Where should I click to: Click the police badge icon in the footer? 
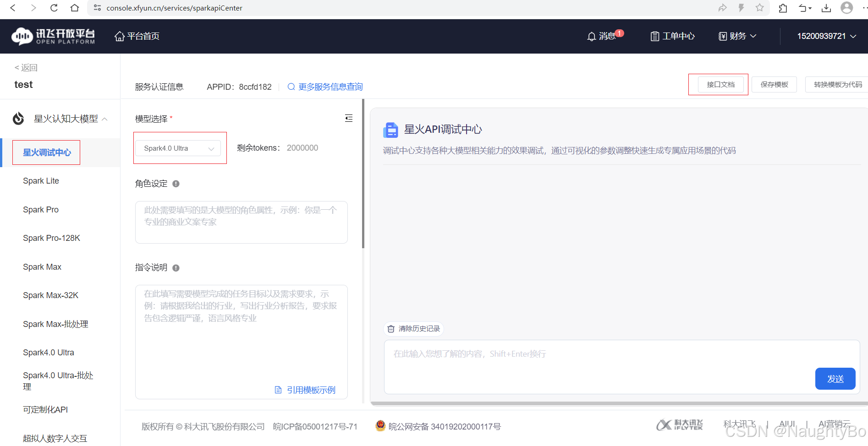(x=380, y=426)
